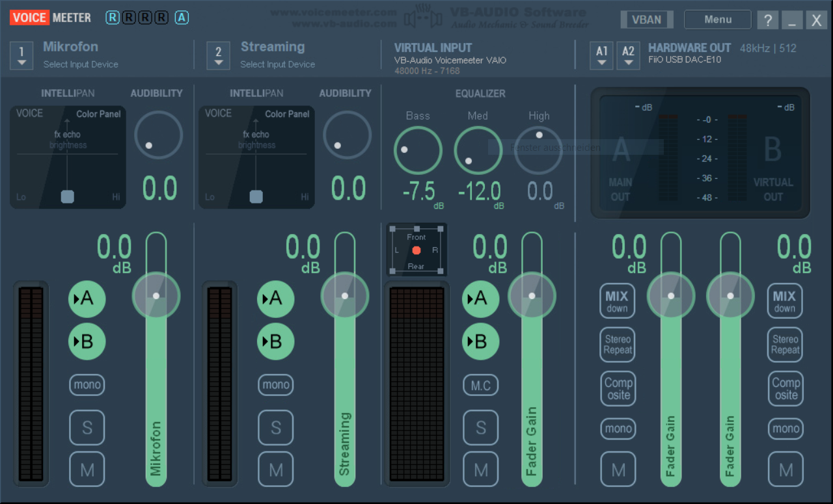Toggle Streaming routing to bus A
833x504 pixels.
(276, 298)
